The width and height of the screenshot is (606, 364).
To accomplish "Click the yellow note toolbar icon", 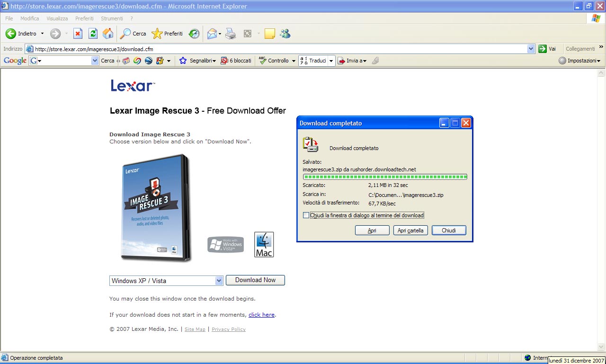I will point(270,34).
